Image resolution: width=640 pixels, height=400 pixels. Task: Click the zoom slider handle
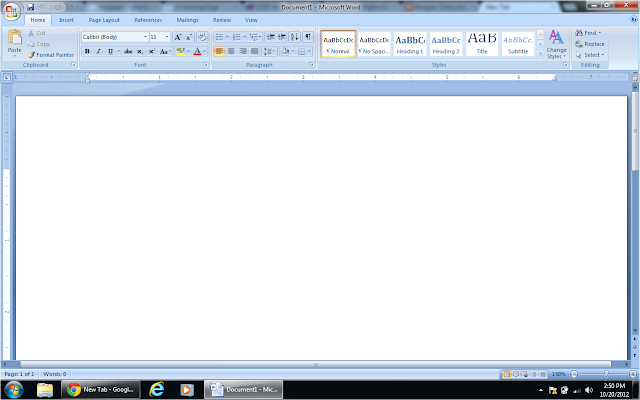point(606,374)
